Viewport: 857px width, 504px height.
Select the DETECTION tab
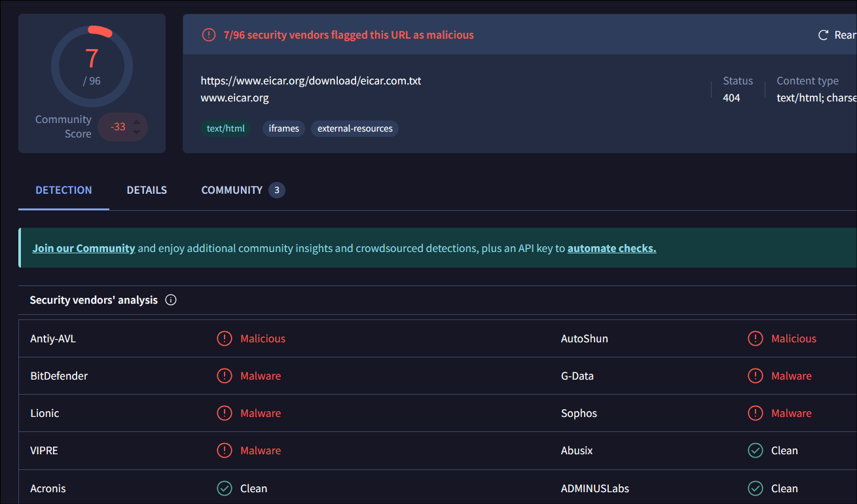click(64, 190)
